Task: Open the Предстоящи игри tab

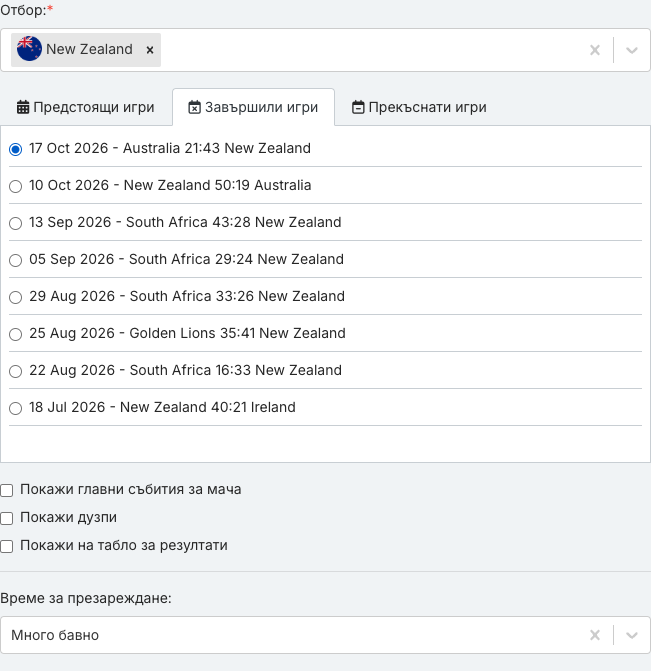Action: [86, 107]
